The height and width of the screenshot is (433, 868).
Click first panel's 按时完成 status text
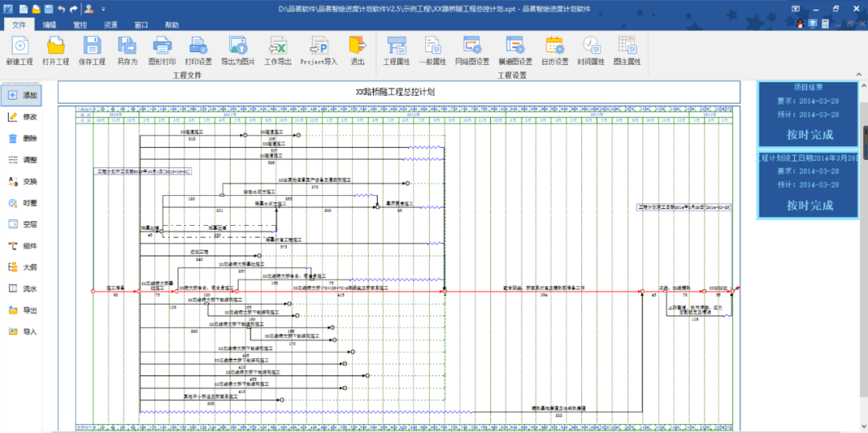pyautogui.click(x=810, y=134)
